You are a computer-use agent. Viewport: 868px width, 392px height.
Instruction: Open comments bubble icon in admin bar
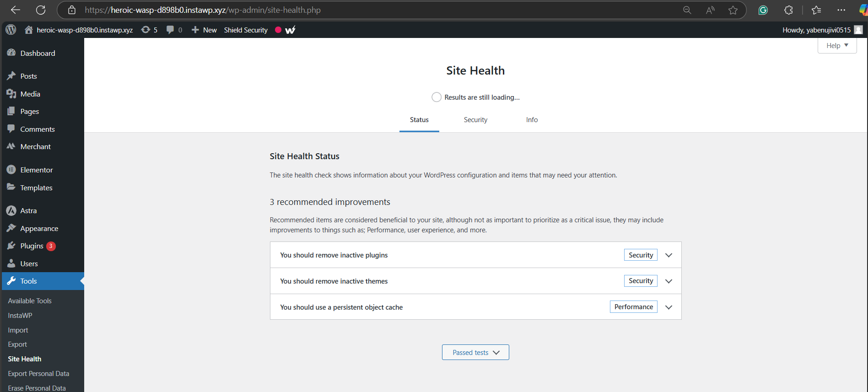click(174, 30)
